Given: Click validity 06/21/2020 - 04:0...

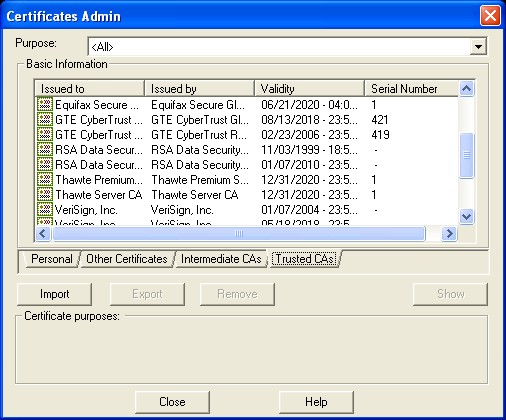Looking at the screenshot, I should point(309,105).
